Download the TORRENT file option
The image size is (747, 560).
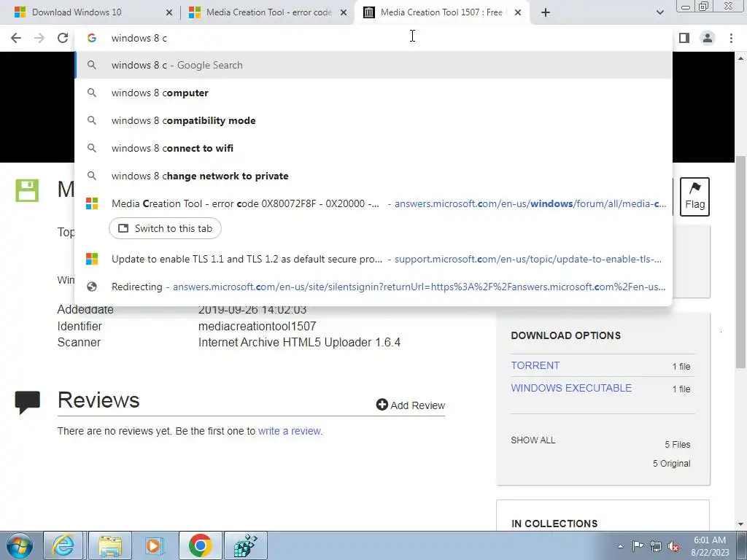pyautogui.click(x=535, y=365)
